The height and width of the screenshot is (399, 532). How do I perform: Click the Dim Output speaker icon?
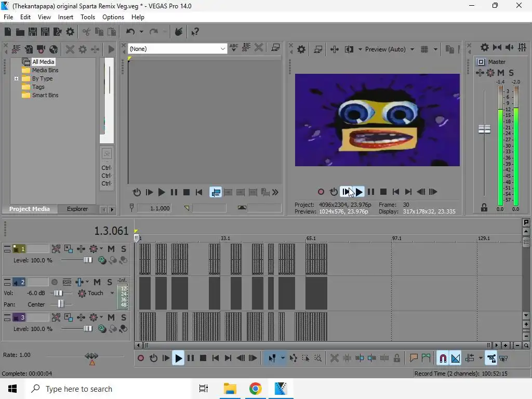pyautogui.click(x=509, y=47)
